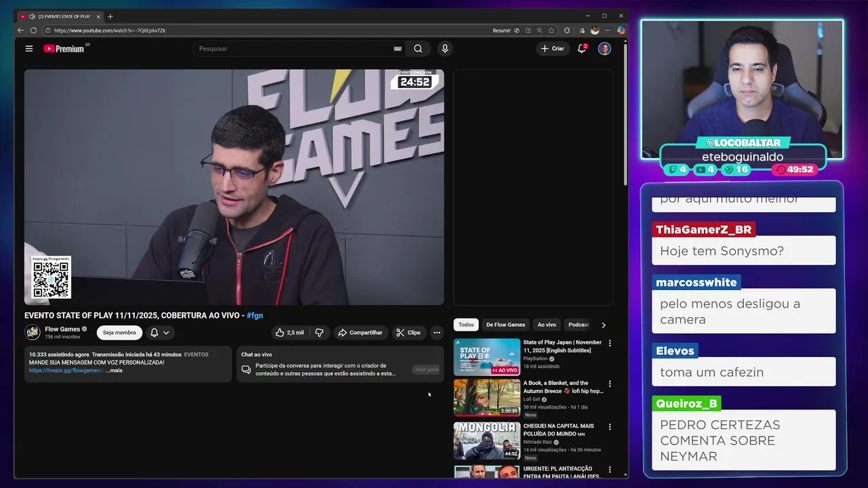
Task: Click the Queiroz_B chat username
Action: tap(686, 403)
